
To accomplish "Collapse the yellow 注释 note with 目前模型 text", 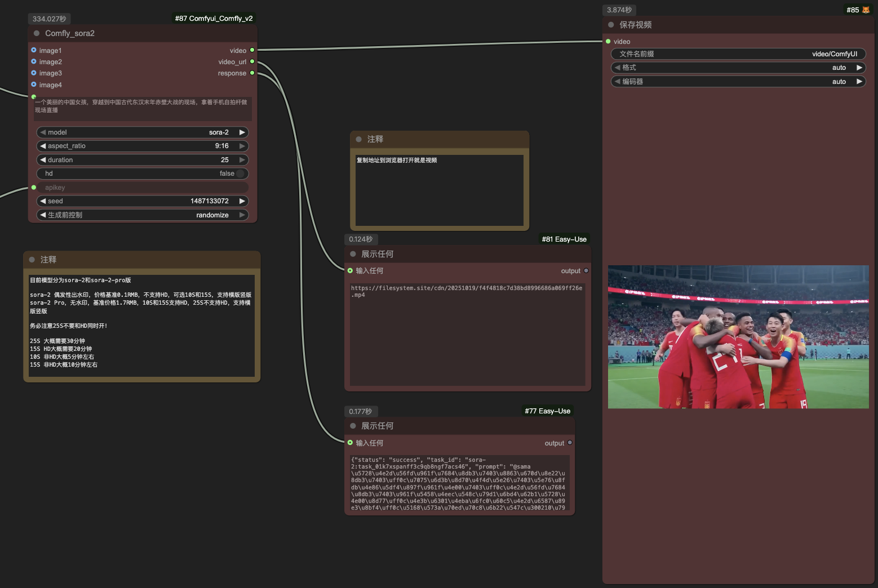I will 32,260.
